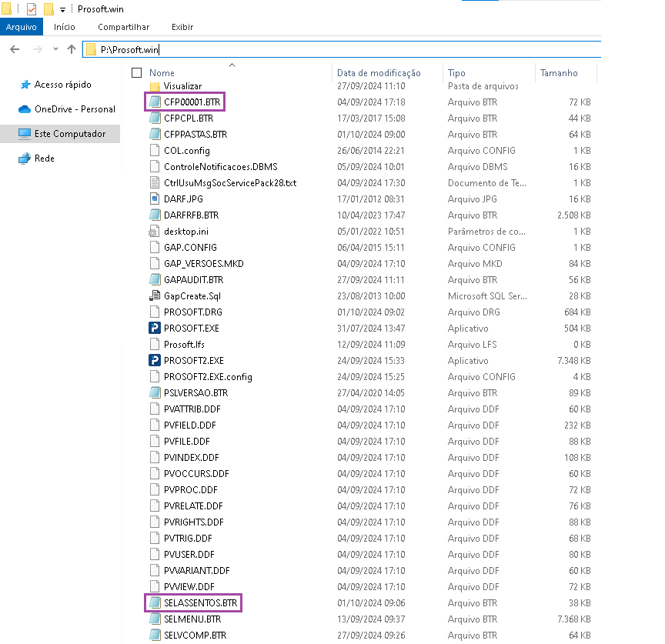This screenshot has height=644, width=665.
Task: Select the PVRELATE.DDF file name
Action: (193, 506)
